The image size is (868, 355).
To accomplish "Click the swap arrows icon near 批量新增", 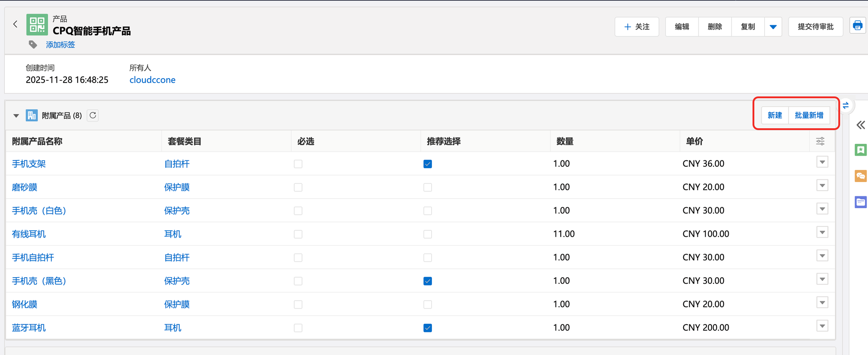I will [845, 106].
